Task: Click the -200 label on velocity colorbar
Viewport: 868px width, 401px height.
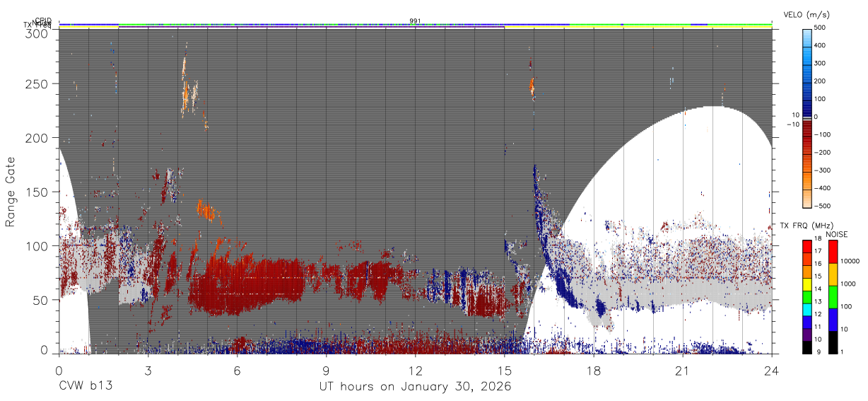Action: tap(821, 153)
